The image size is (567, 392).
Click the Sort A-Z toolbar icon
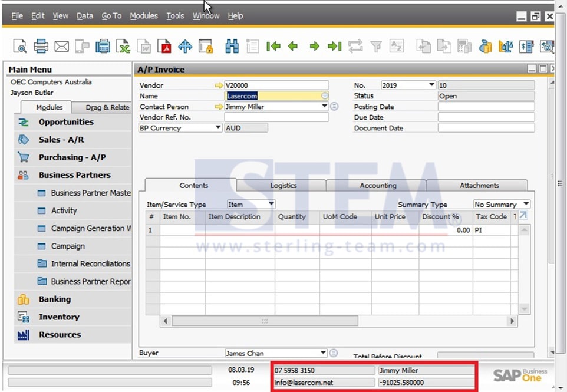[397, 47]
